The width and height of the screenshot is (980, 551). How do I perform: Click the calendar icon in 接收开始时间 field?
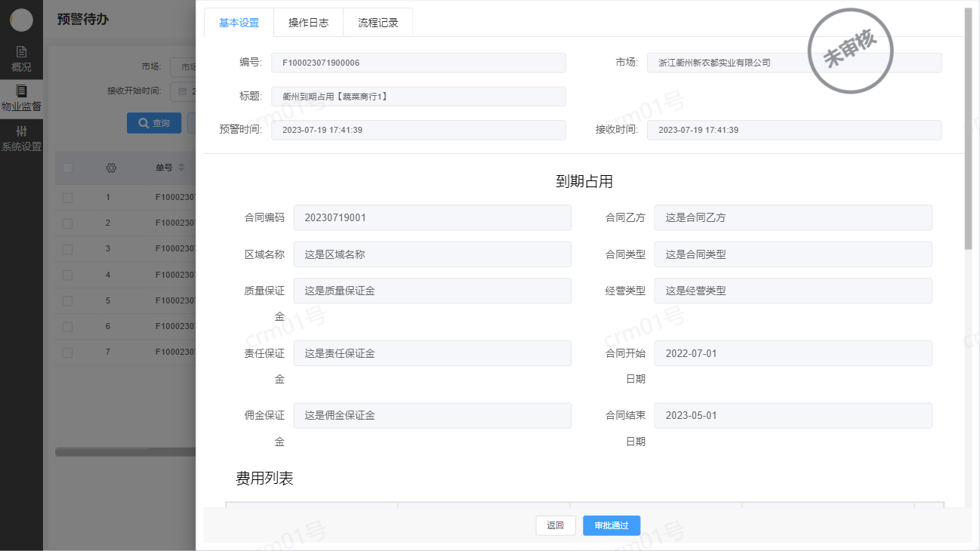(182, 91)
